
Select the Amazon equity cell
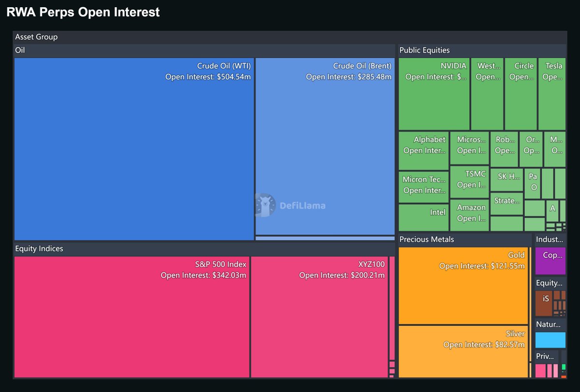[469, 215]
